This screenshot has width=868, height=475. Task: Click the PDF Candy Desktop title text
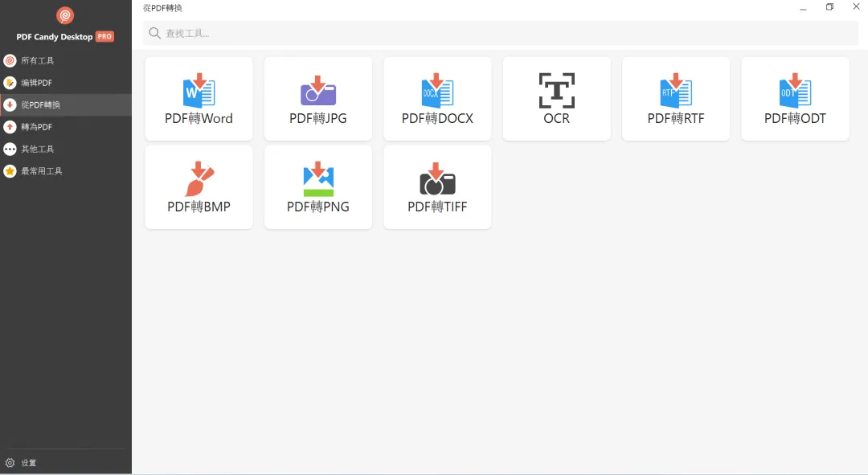(55, 36)
